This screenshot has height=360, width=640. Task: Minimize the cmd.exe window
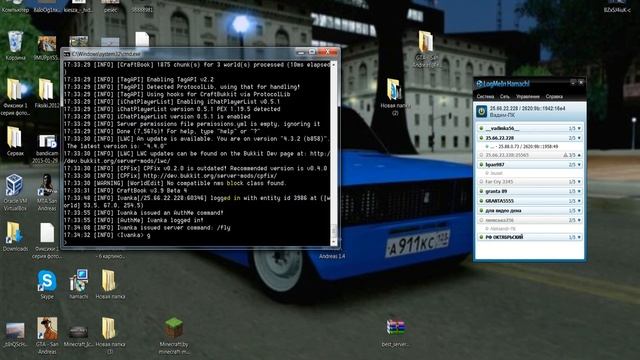coord(301,53)
